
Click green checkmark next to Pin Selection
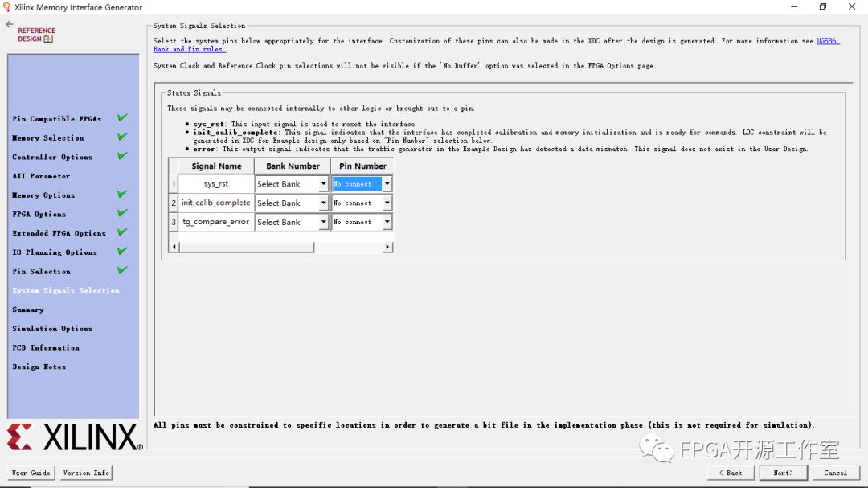pos(122,270)
